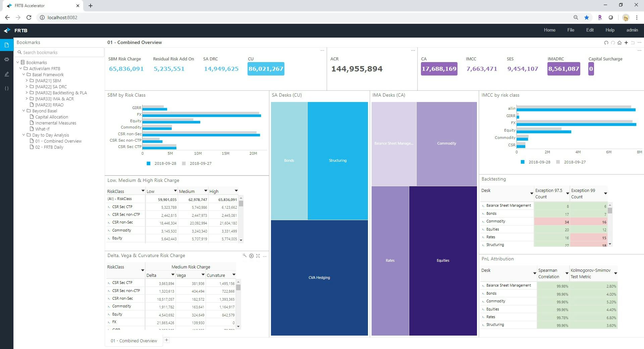
Task: Switch to the Help menu
Action: coord(610,30)
